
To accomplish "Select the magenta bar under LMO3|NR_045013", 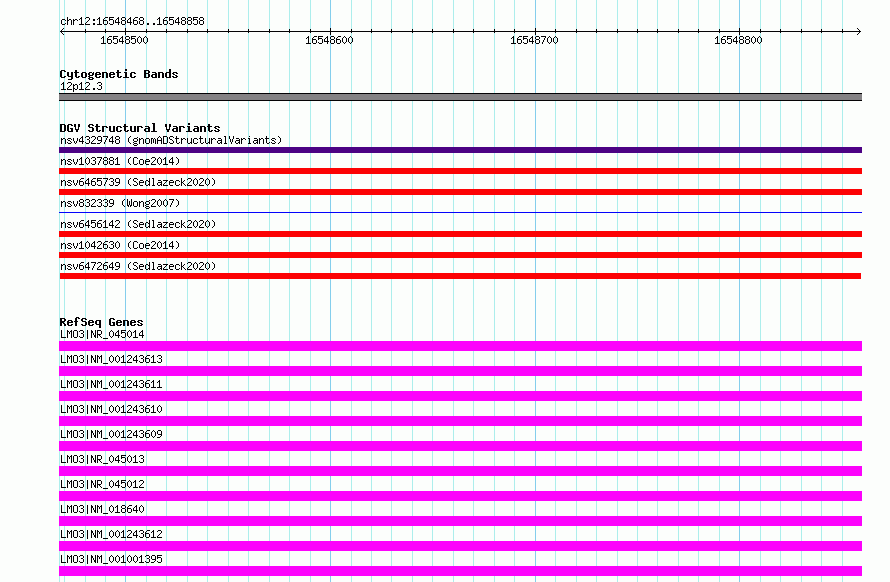I will tap(460, 471).
